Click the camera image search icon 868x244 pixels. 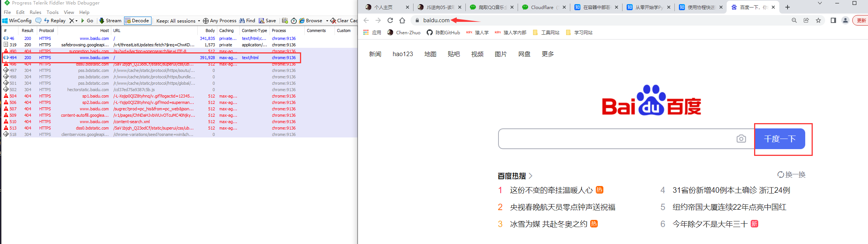tap(741, 139)
